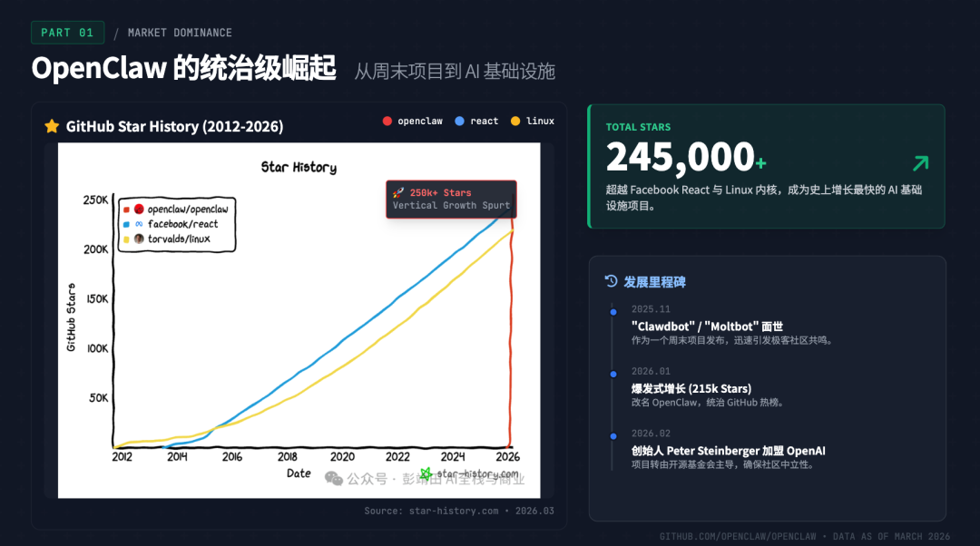Image resolution: width=980 pixels, height=546 pixels.
Task: Click the Source: star-history.com caption
Action: [x=459, y=511]
